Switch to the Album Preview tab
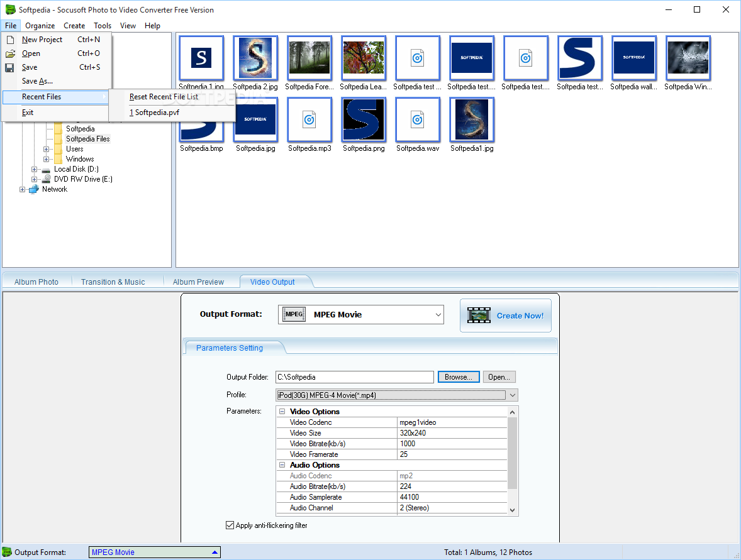The width and height of the screenshot is (741, 560). (199, 282)
